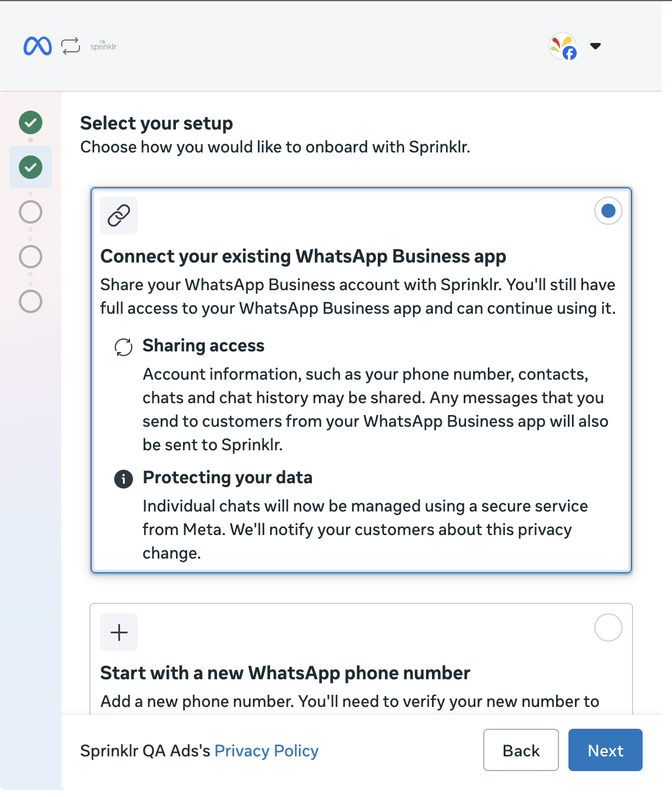
Task: Open the Privacy Policy link
Action: click(x=267, y=750)
